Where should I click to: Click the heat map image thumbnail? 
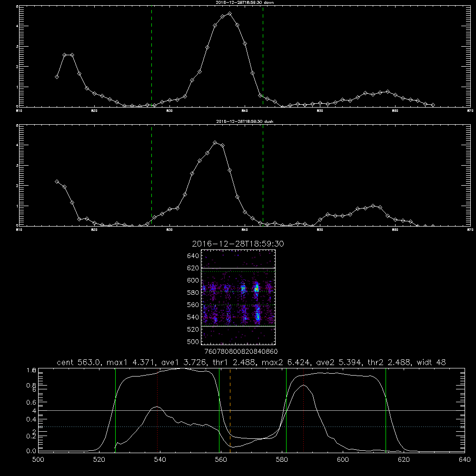(x=238, y=297)
